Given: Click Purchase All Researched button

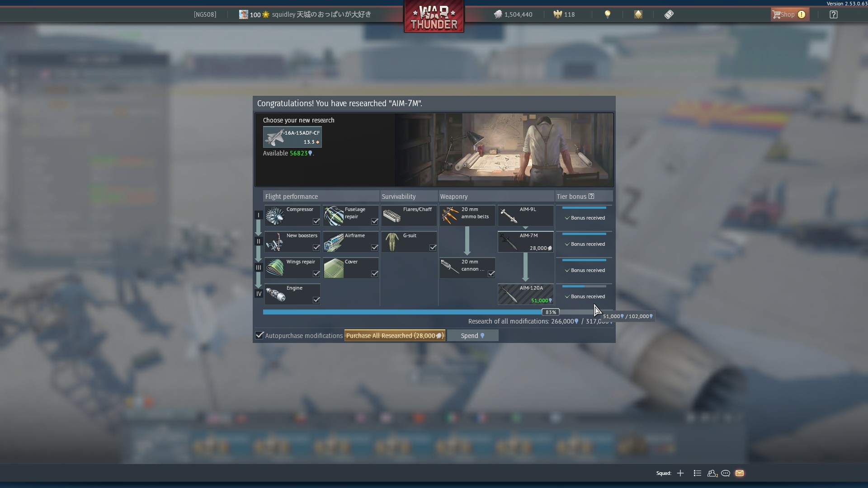Looking at the screenshot, I should pyautogui.click(x=395, y=336).
